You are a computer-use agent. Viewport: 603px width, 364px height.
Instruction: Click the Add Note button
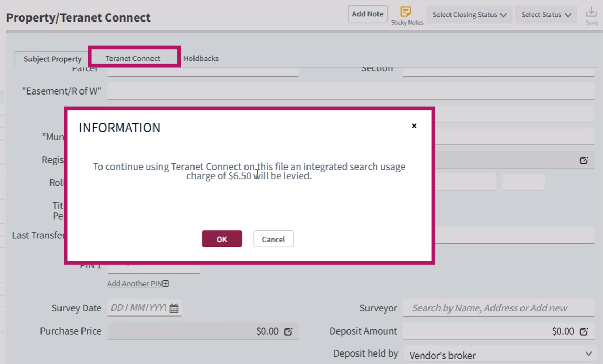tap(367, 14)
